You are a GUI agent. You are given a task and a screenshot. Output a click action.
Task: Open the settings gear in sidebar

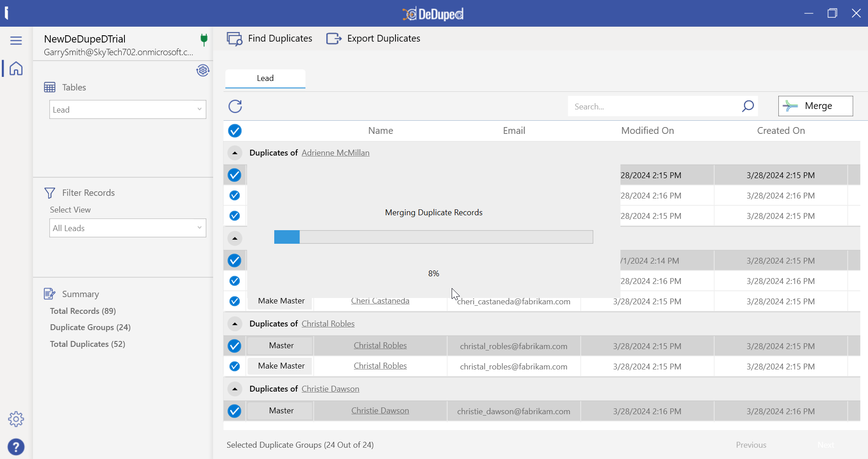(x=16, y=419)
